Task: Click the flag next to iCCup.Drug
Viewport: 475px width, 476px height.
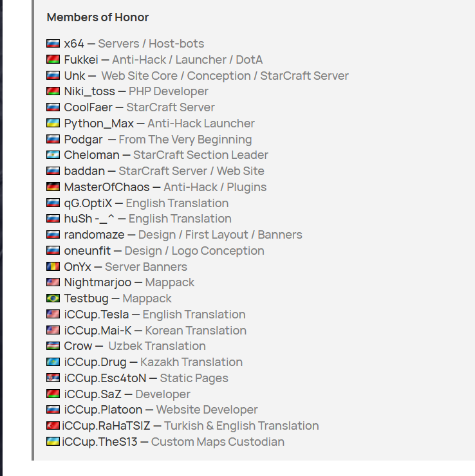Action: point(53,362)
